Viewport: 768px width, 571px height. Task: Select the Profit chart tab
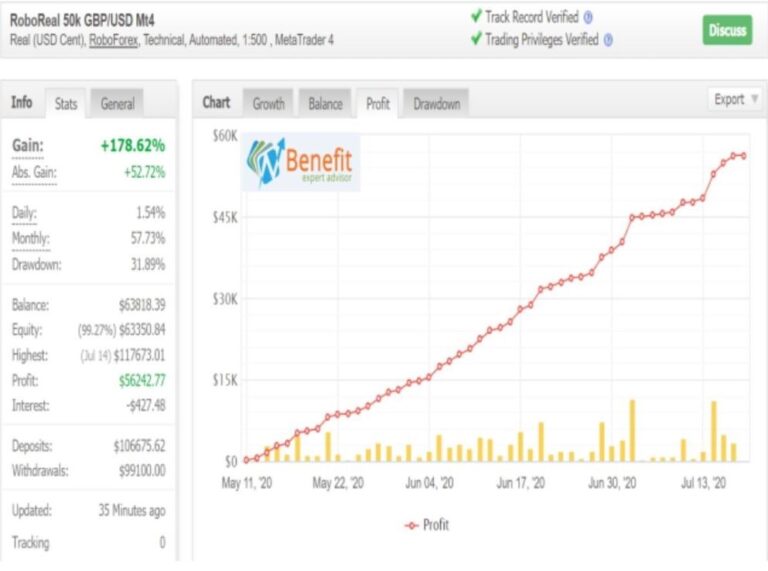click(378, 103)
